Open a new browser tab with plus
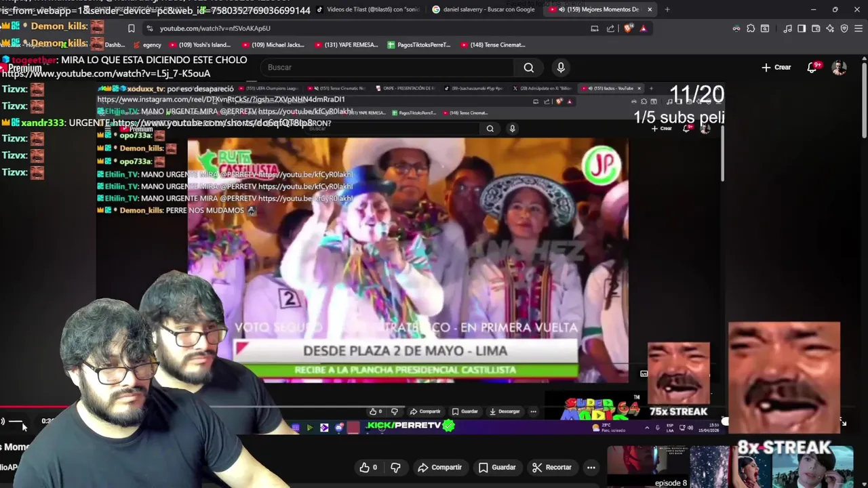The image size is (868, 488). click(667, 9)
